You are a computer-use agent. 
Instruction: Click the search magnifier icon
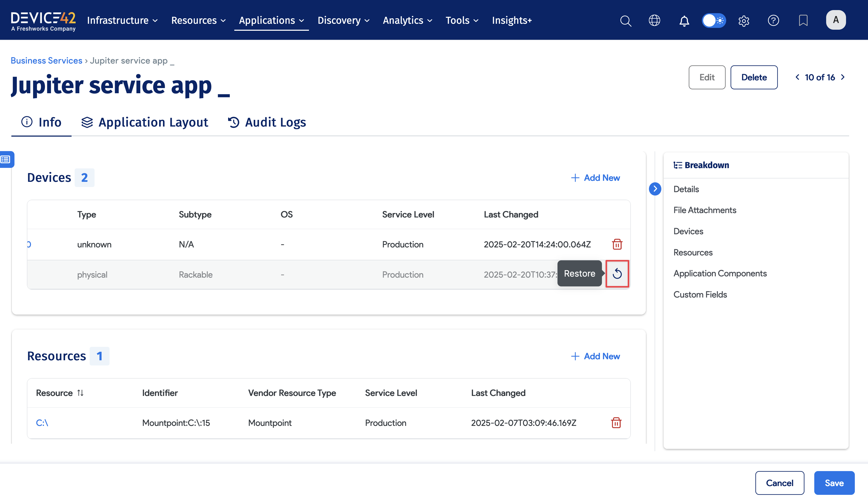pos(625,21)
